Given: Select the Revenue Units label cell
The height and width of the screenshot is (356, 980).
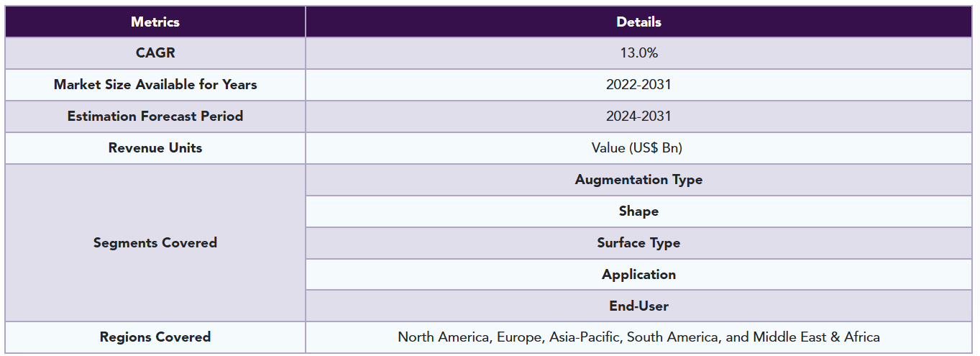Looking at the screenshot, I should [x=155, y=148].
